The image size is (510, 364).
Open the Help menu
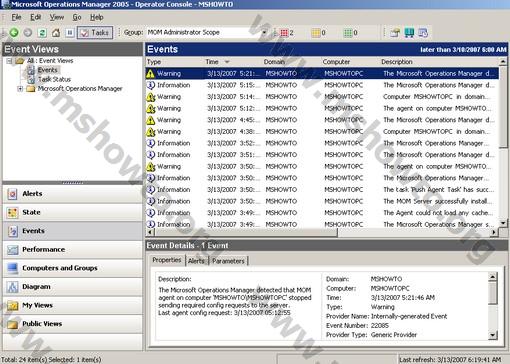tap(97, 17)
